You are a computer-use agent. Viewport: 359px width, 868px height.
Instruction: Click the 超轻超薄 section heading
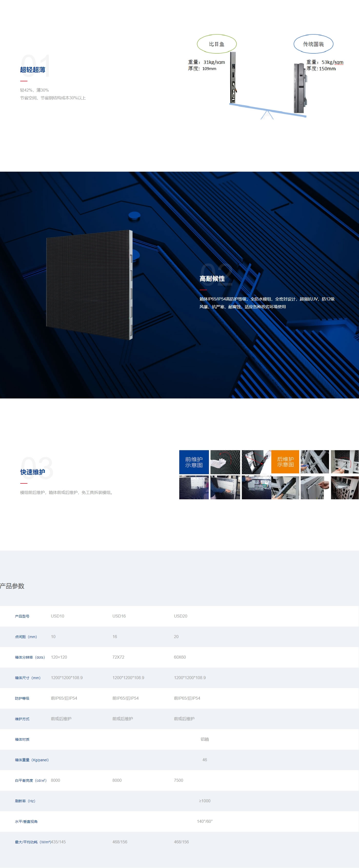coord(33,70)
